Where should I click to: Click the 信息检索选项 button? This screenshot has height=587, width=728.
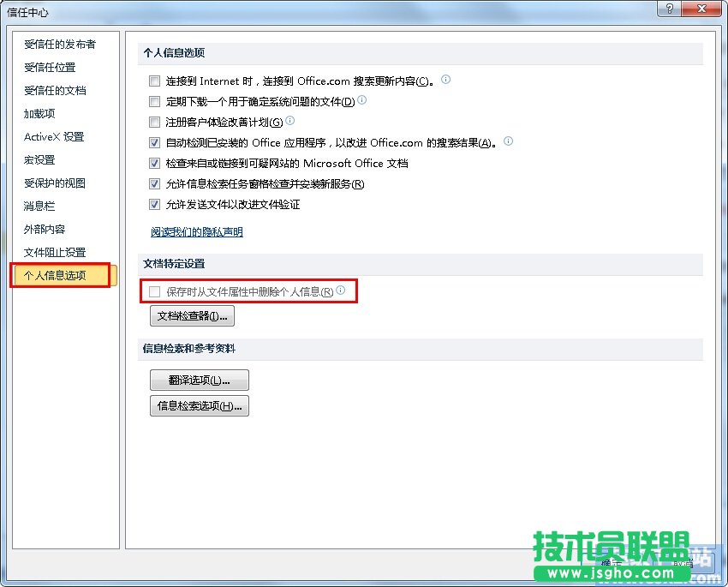[x=199, y=406]
